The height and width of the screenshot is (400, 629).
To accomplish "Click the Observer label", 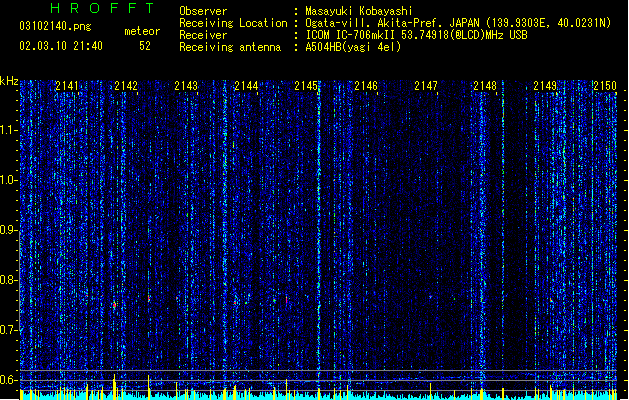I will [x=203, y=11].
